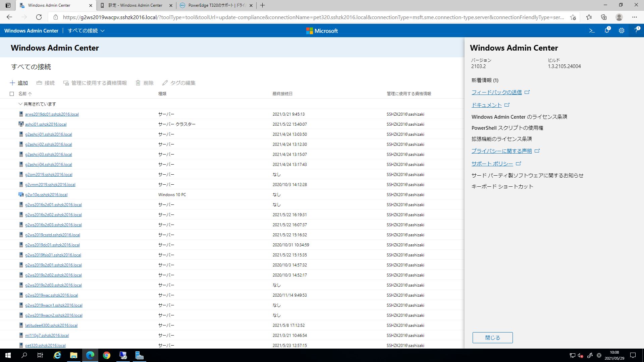Open 新着情報 (1) entry
This screenshot has height=362, width=644.
click(485, 80)
